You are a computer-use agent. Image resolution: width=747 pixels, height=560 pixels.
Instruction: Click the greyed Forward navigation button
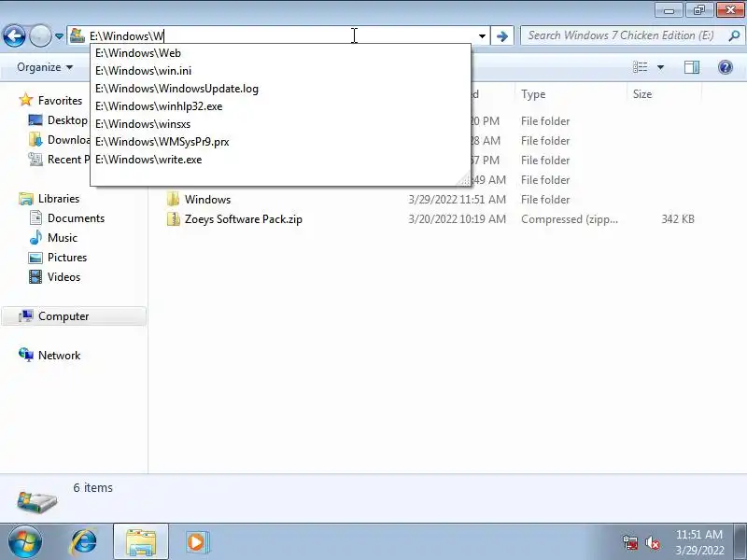40,35
